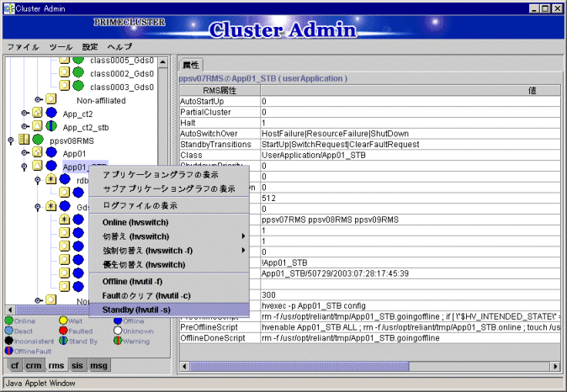Collapse the App01_STB tree node
This screenshot has width=567, height=392.
pyautogui.click(x=24, y=167)
